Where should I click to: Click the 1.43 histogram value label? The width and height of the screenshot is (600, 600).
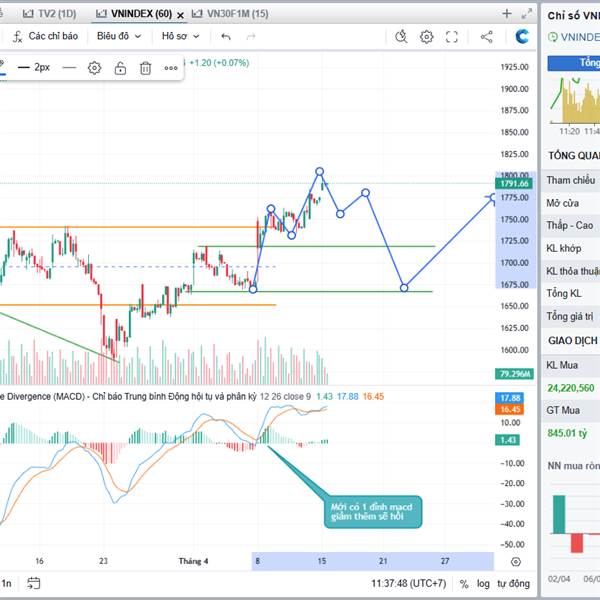pyautogui.click(x=507, y=440)
